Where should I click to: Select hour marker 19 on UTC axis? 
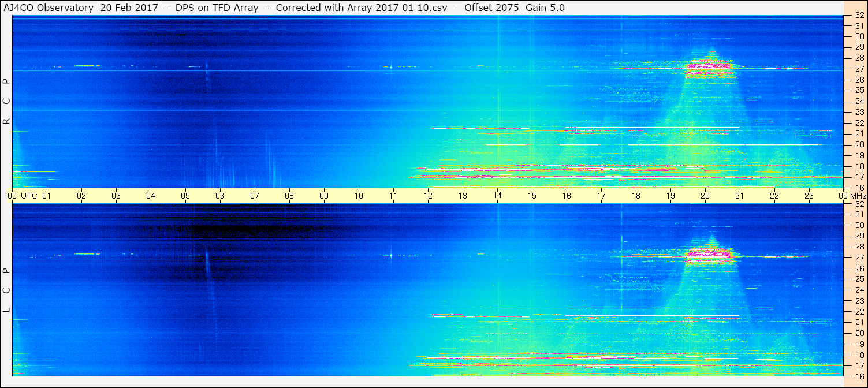(x=670, y=196)
